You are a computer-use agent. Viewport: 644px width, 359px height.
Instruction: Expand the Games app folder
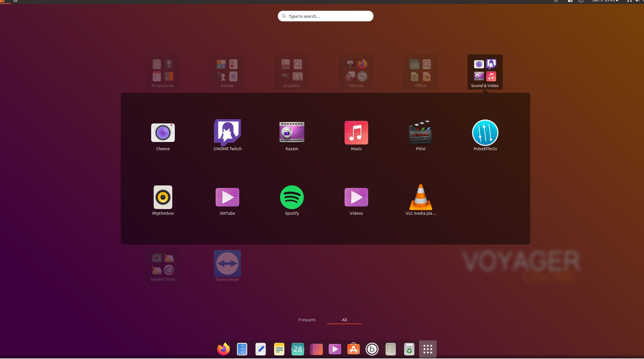pyautogui.click(x=227, y=72)
